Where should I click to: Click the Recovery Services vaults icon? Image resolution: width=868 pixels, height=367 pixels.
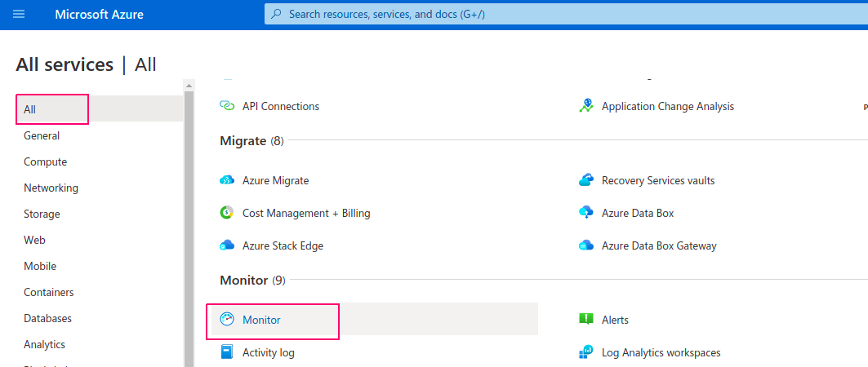pyautogui.click(x=586, y=180)
